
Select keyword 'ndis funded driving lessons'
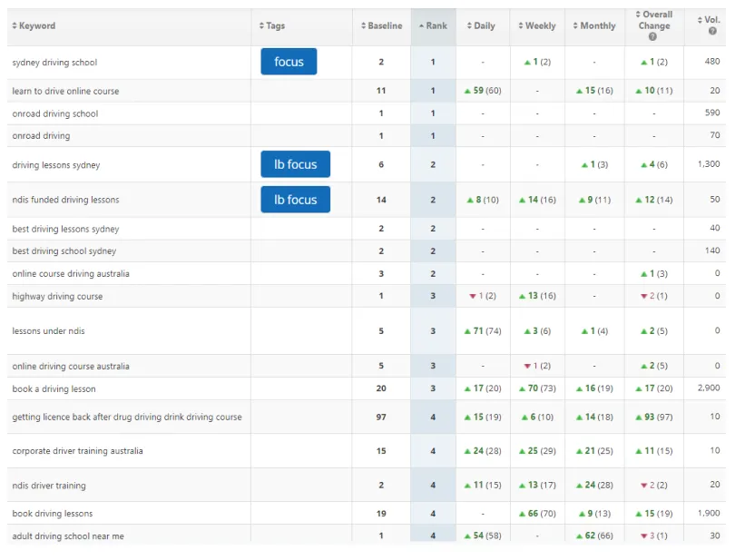point(65,200)
